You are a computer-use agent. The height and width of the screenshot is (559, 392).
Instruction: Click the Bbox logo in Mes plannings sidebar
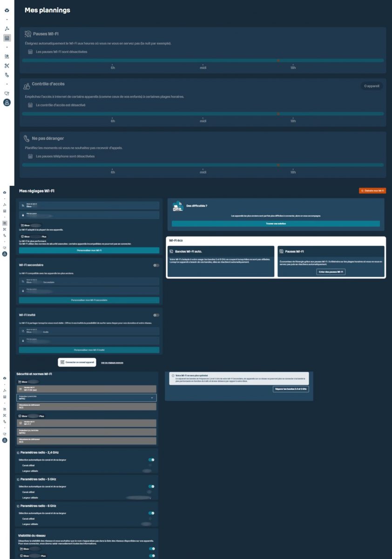pyautogui.click(x=7, y=10)
